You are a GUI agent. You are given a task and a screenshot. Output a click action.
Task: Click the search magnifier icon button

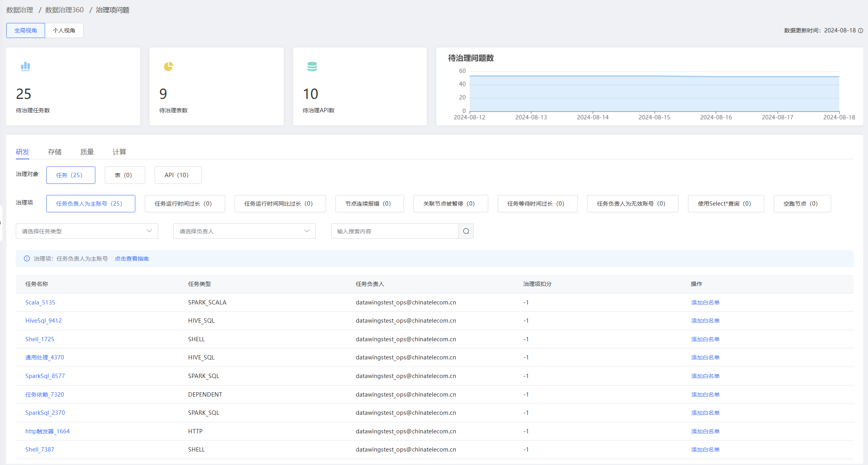point(466,231)
